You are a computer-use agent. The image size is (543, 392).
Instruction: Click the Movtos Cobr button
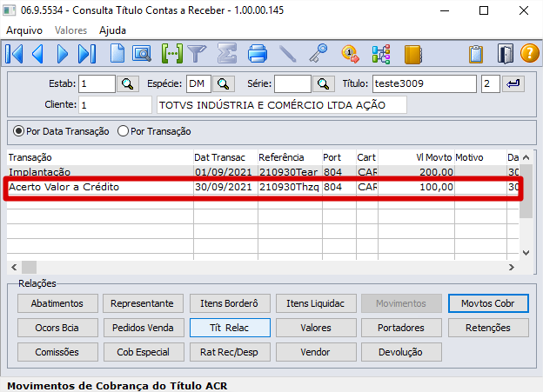click(x=488, y=303)
